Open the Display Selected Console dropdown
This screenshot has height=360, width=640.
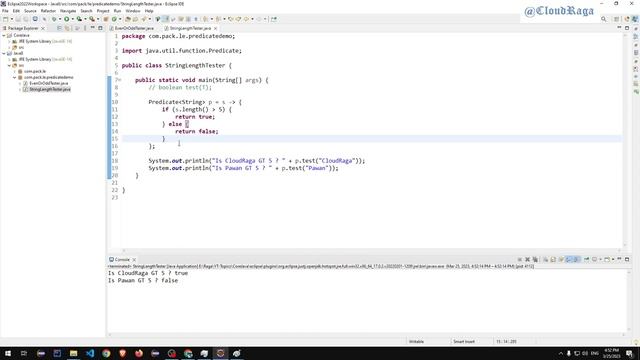point(600,260)
